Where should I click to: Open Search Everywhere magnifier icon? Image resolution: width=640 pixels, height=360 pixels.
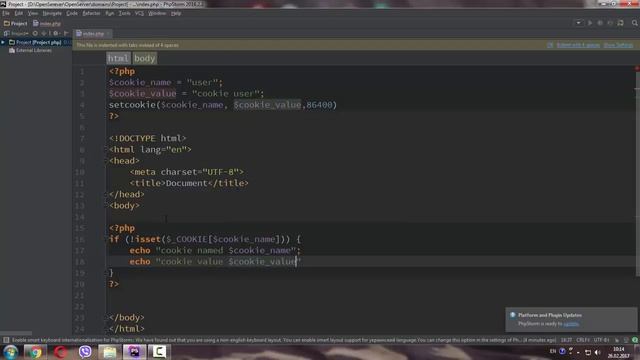[635, 23]
